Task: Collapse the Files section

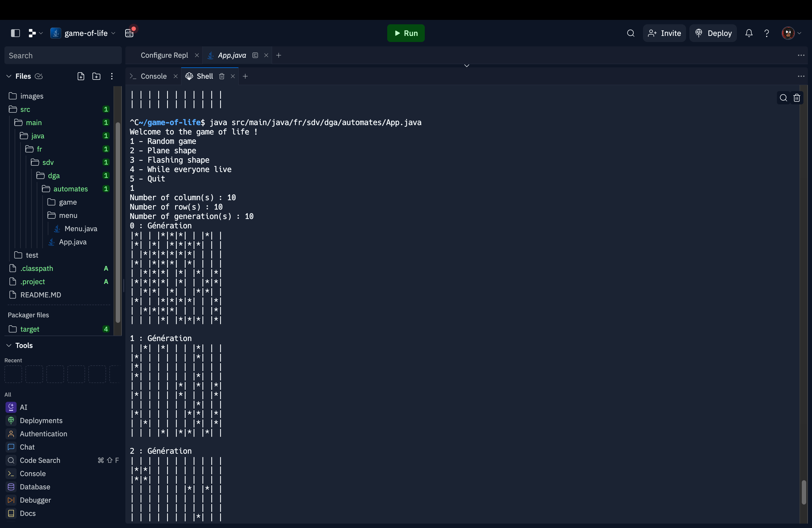Action: click(9, 76)
